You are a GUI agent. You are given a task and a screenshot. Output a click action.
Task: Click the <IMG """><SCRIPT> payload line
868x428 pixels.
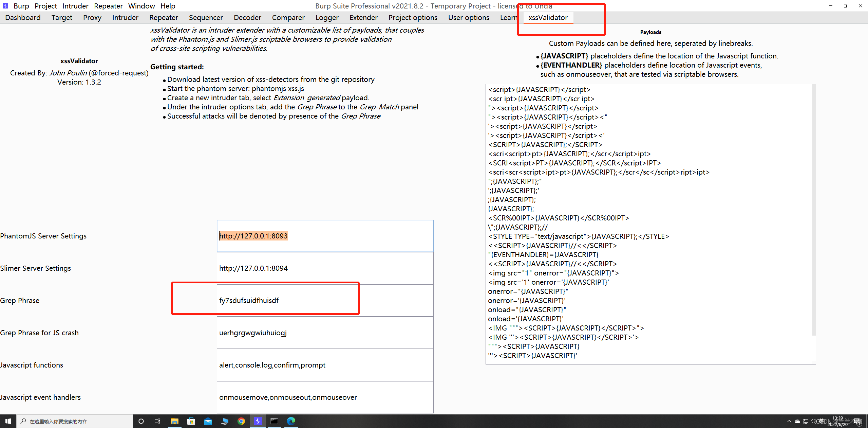tap(566, 328)
